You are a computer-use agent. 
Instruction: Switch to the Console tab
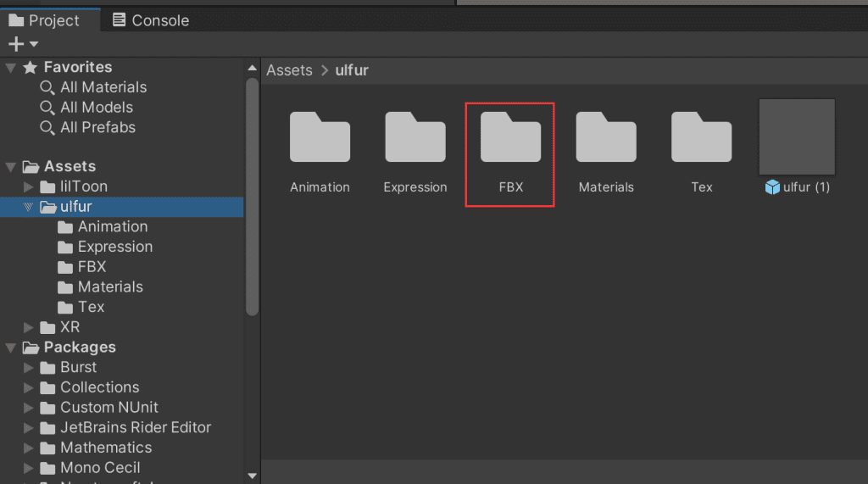coord(151,20)
